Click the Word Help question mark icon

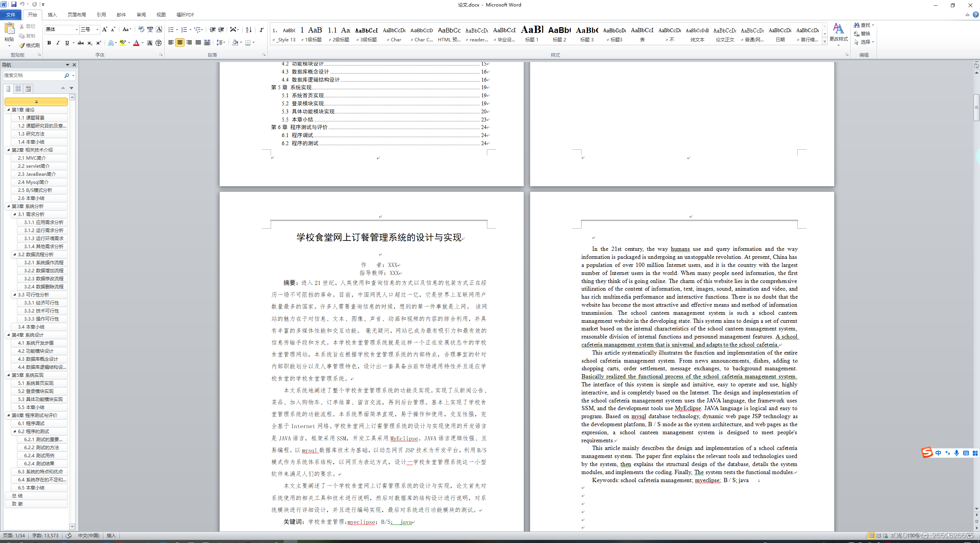pyautogui.click(x=976, y=15)
